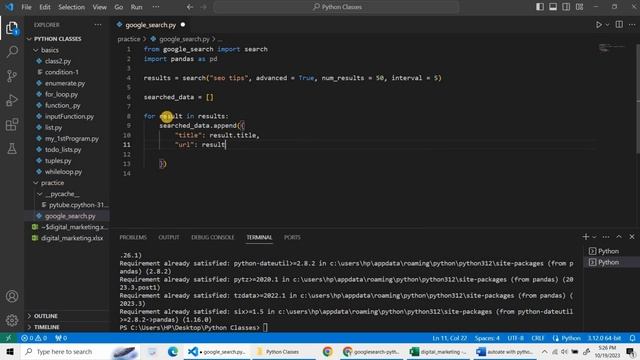Select interpreter 3.12.0 64-bit
Screen dimensions: 640x360
click(604, 338)
